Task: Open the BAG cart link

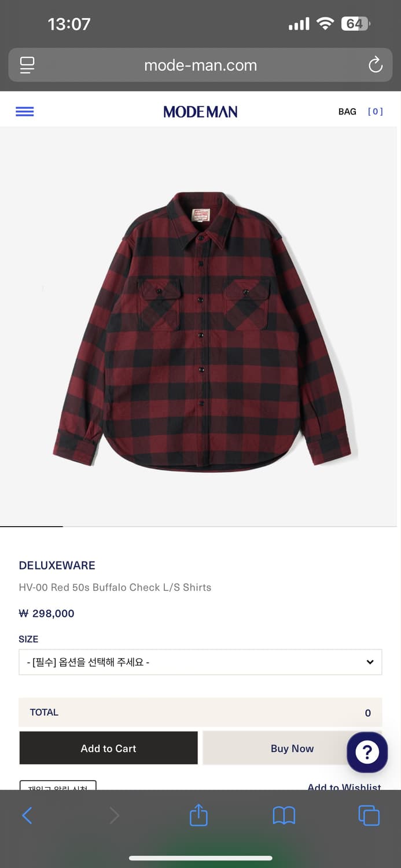Action: tap(347, 112)
